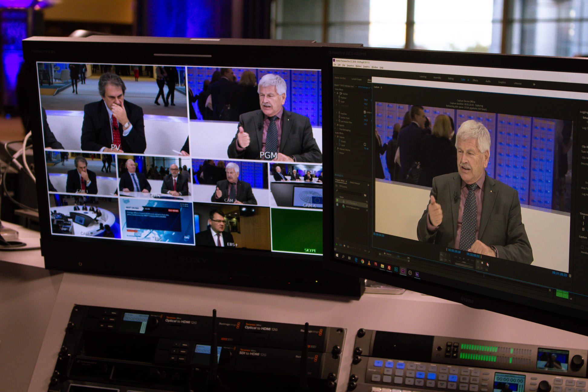Open the Help menu
Screen dimensions: 588x392
381,68
